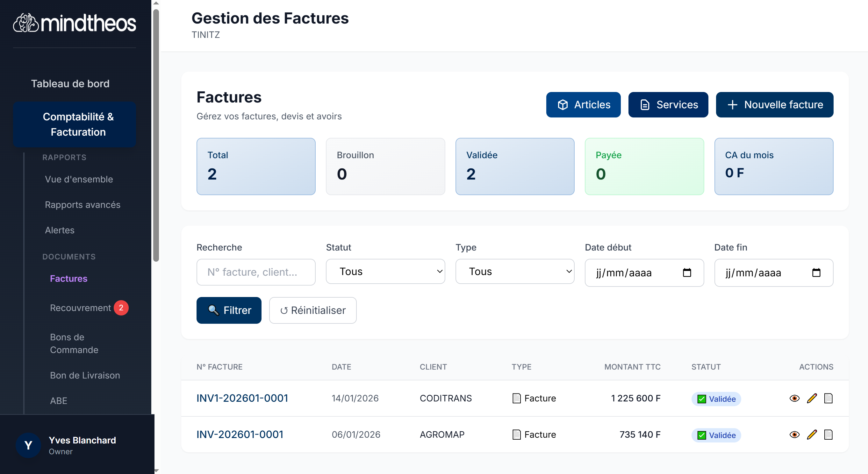Click the Yves Blanchard avatar circle
868x474 pixels.
28,445
